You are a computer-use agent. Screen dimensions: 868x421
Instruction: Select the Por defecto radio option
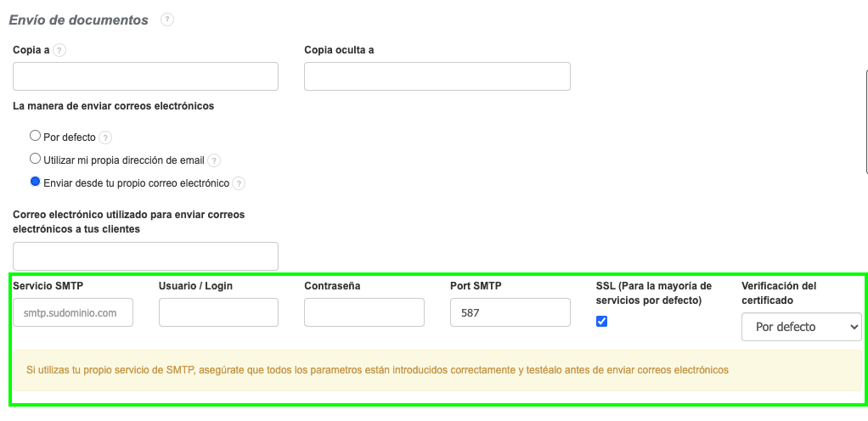35,136
